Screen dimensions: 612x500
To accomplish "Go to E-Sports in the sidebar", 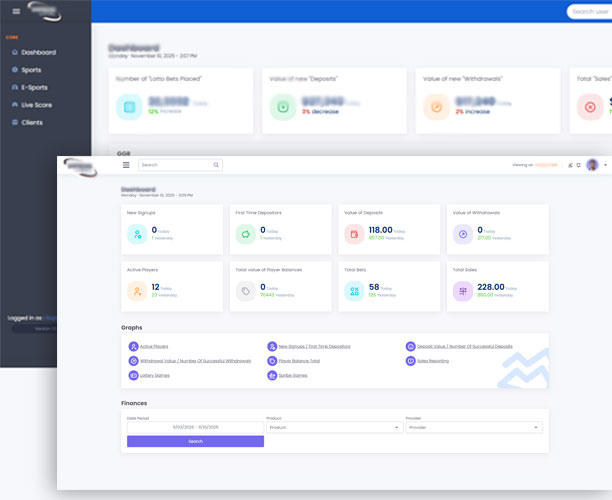I will pos(34,87).
